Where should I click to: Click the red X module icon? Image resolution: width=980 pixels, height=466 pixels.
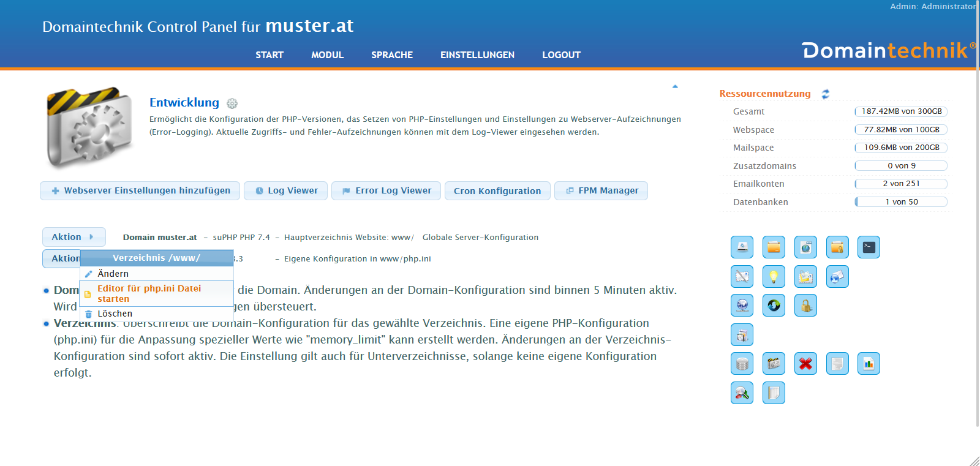click(805, 364)
